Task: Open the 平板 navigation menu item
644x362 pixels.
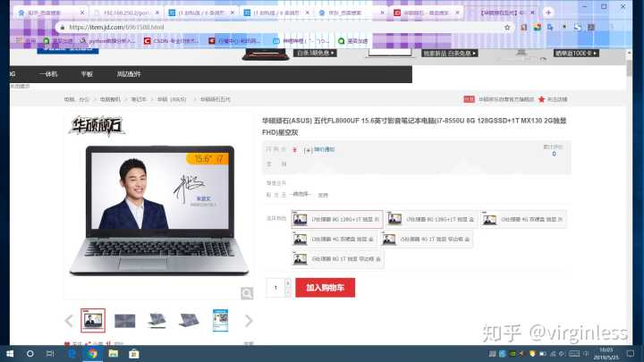Action: click(x=87, y=74)
